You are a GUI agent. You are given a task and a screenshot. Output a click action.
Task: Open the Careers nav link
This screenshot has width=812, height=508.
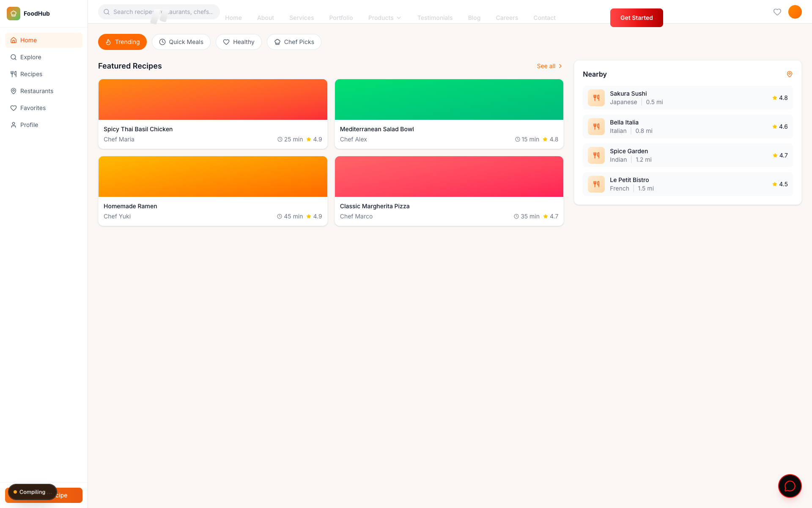507,18
